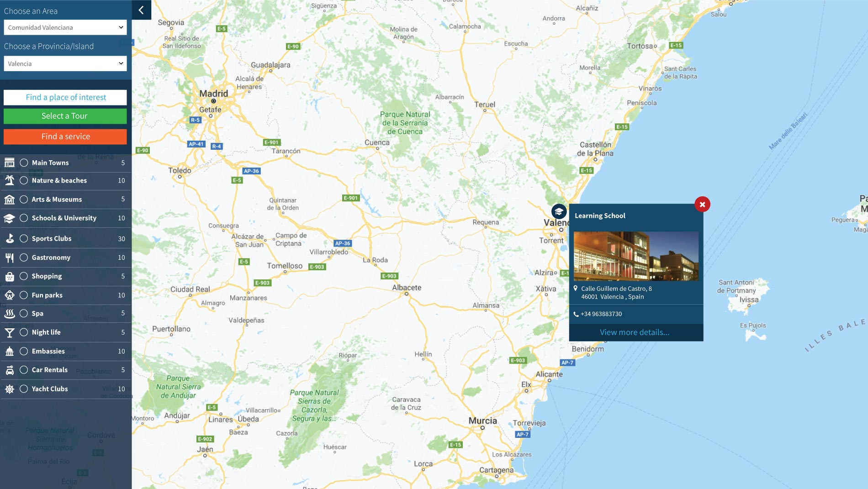
Task: Collapse the sidebar with the arrow
Action: 141,10
